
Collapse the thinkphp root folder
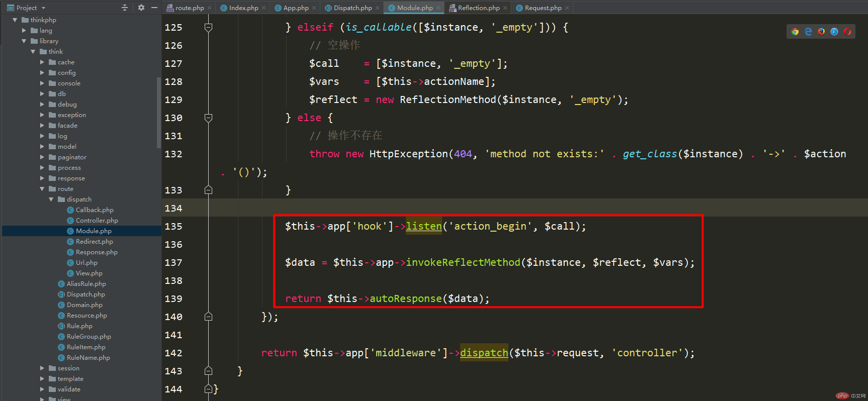click(x=15, y=20)
